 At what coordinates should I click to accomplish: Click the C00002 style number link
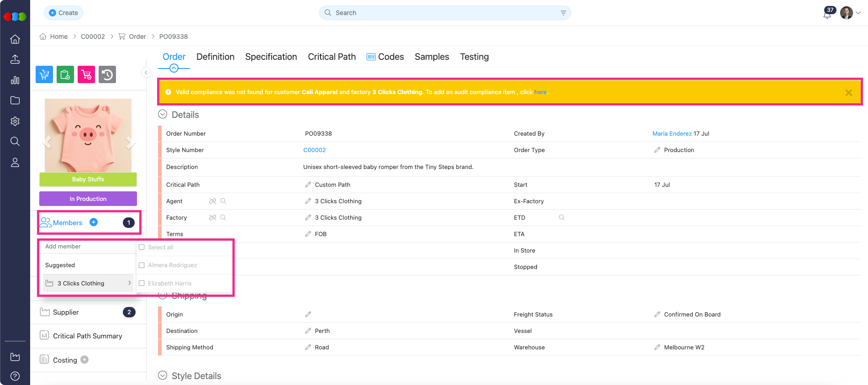pyautogui.click(x=315, y=150)
